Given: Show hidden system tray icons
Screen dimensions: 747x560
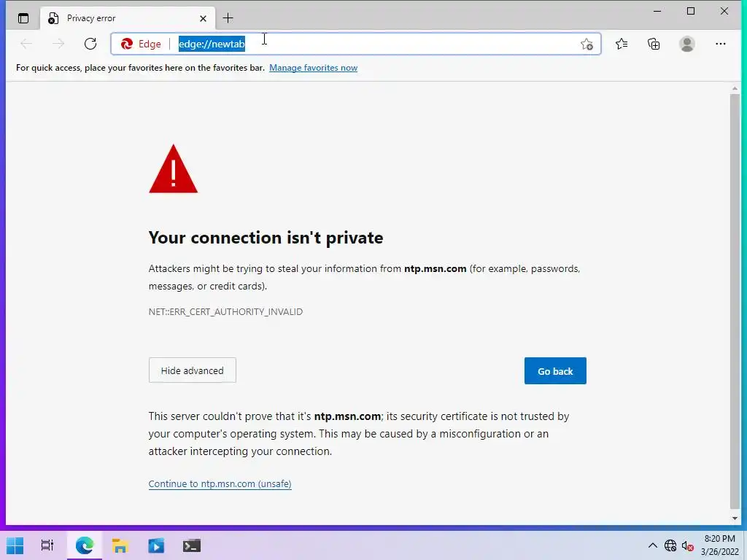Looking at the screenshot, I should click(x=653, y=545).
